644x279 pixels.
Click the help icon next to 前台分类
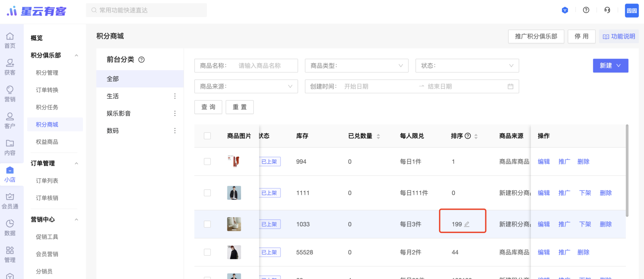pyautogui.click(x=141, y=60)
